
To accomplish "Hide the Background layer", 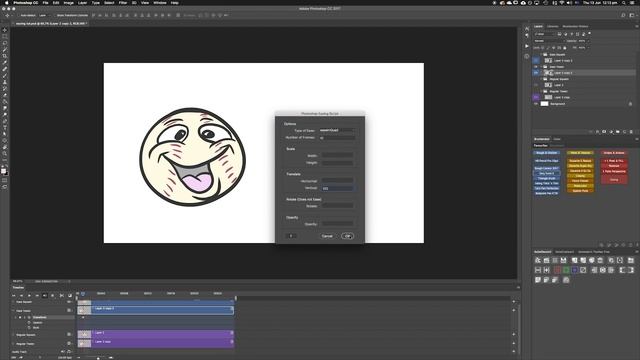I will click(x=536, y=104).
